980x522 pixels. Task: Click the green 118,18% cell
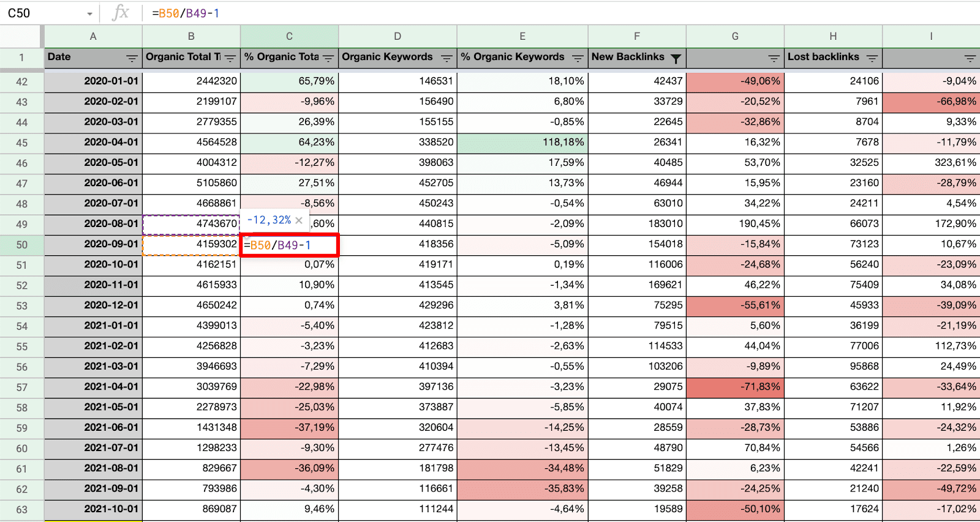pos(522,143)
